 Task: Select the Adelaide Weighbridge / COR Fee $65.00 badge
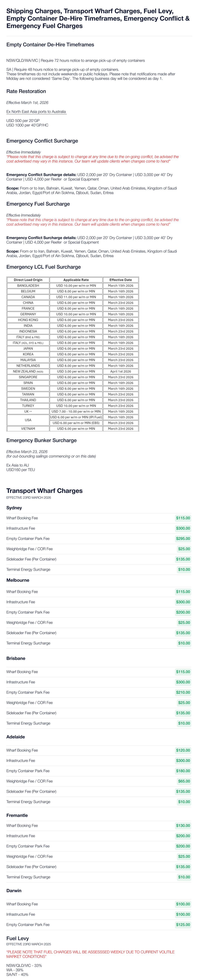pyautogui.click(x=184, y=781)
